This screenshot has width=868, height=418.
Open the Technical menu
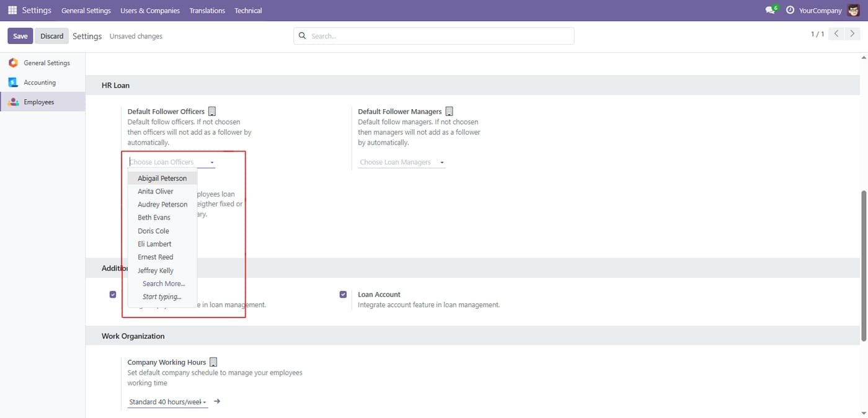pyautogui.click(x=248, y=11)
